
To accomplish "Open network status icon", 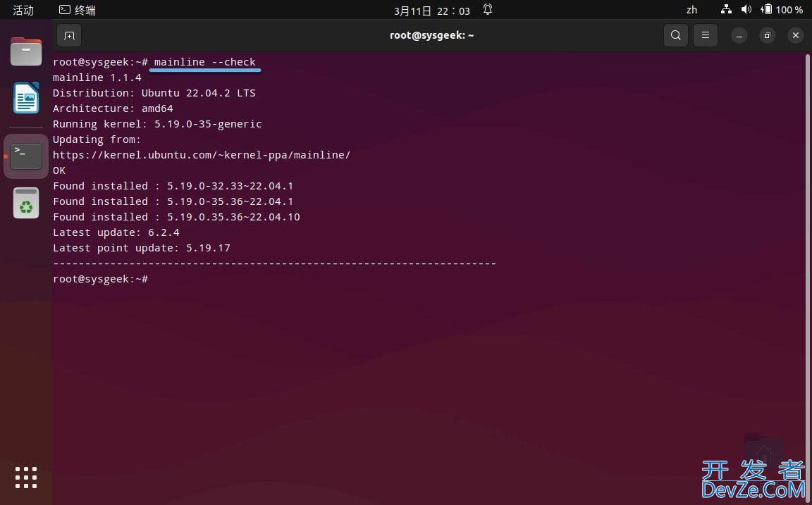I will pos(726,9).
